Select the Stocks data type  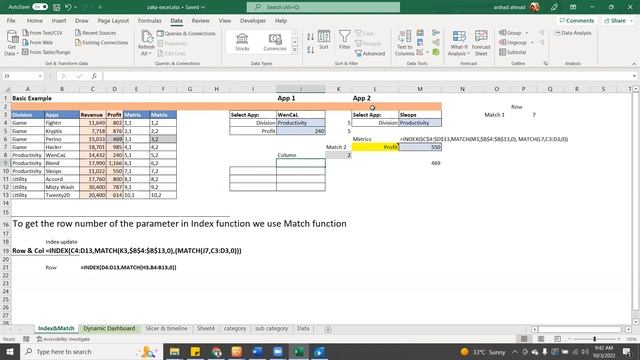(x=242, y=42)
